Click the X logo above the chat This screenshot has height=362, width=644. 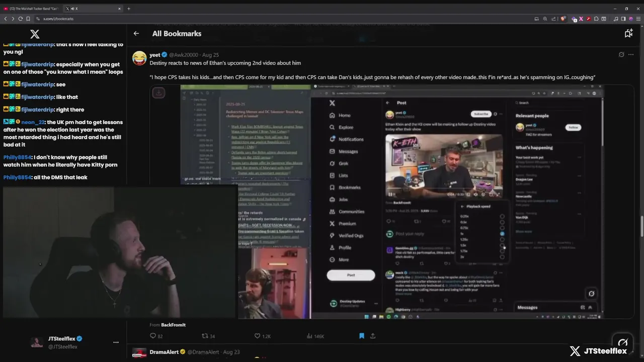click(35, 34)
